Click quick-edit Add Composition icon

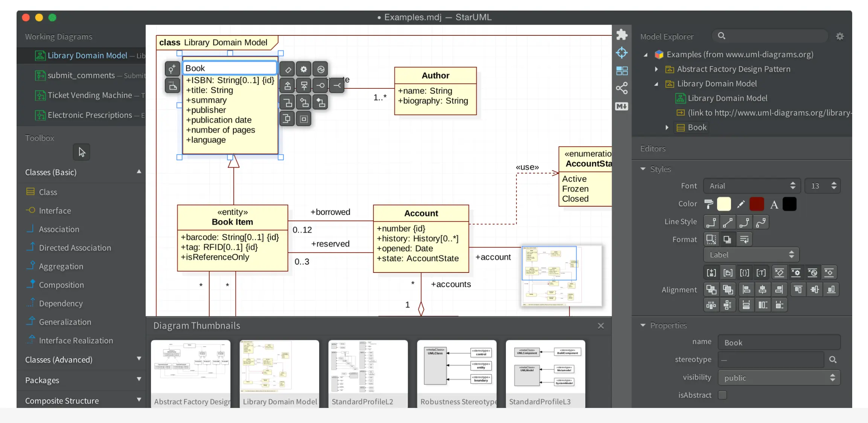tap(320, 102)
